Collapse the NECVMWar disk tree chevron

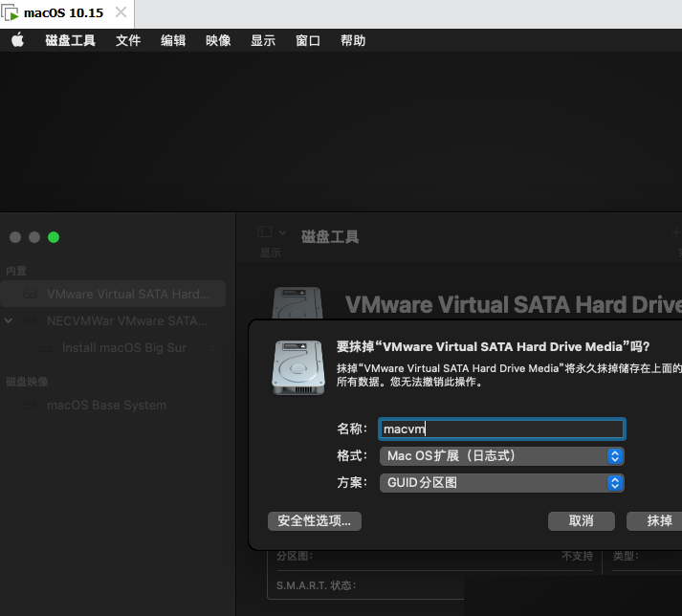click(9, 321)
